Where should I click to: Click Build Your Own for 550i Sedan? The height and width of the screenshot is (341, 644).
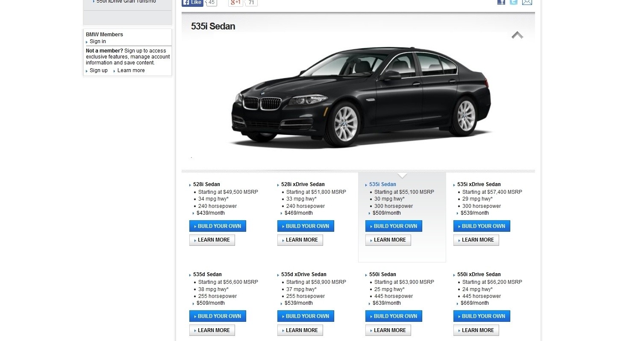click(x=394, y=316)
